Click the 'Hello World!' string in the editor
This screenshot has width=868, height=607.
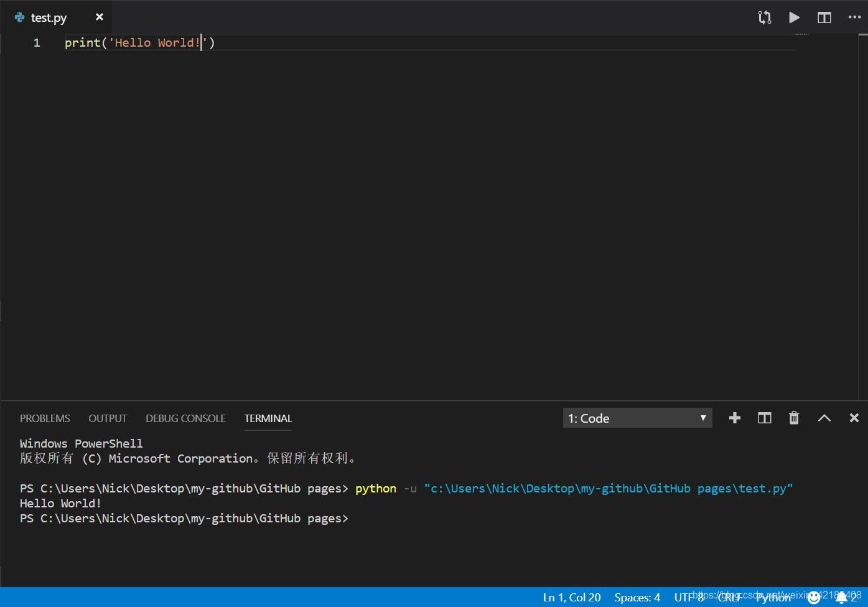coord(158,42)
